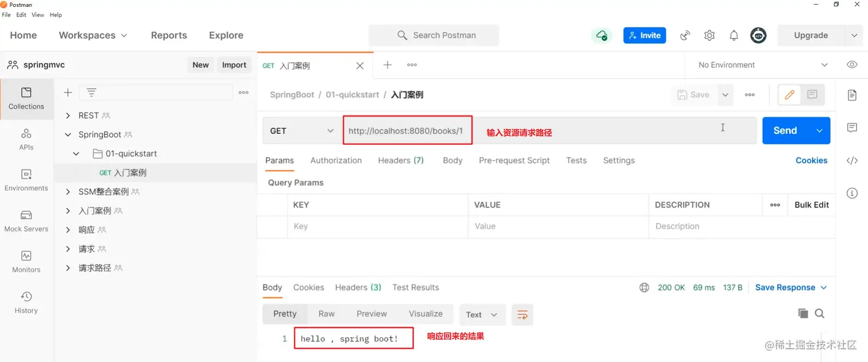Screen dimensions: 868x362
Task: Expand the SSM整合案例 collection
Action: click(x=68, y=191)
